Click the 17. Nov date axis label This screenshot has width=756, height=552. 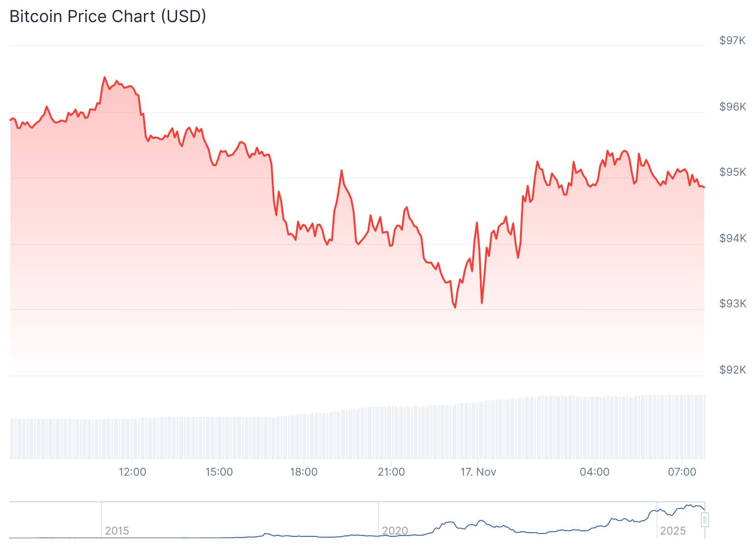478,472
